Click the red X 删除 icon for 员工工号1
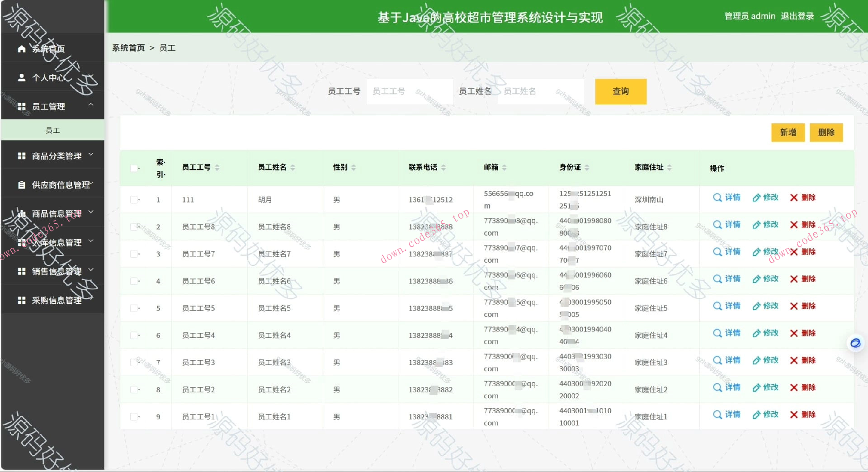Image resolution: width=868 pixels, height=472 pixels. (793, 415)
